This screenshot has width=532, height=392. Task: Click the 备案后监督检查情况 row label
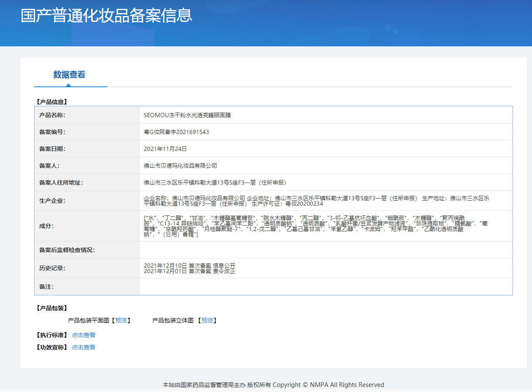(x=67, y=250)
